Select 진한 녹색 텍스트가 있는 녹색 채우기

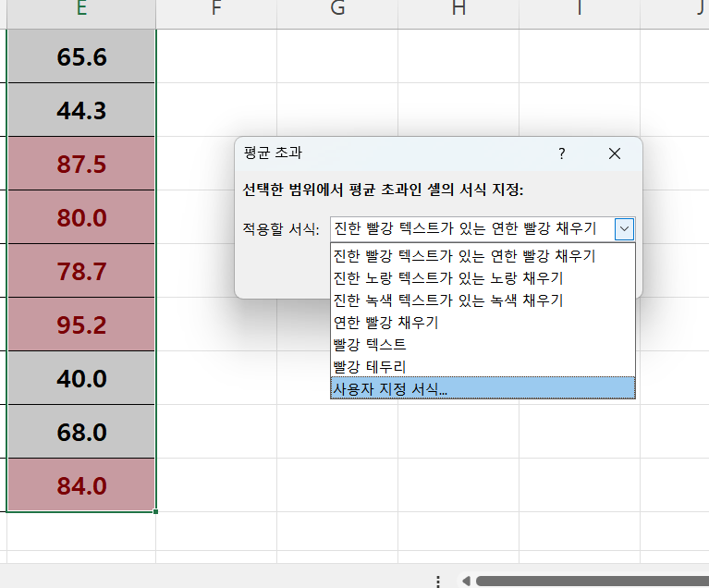[483, 300]
